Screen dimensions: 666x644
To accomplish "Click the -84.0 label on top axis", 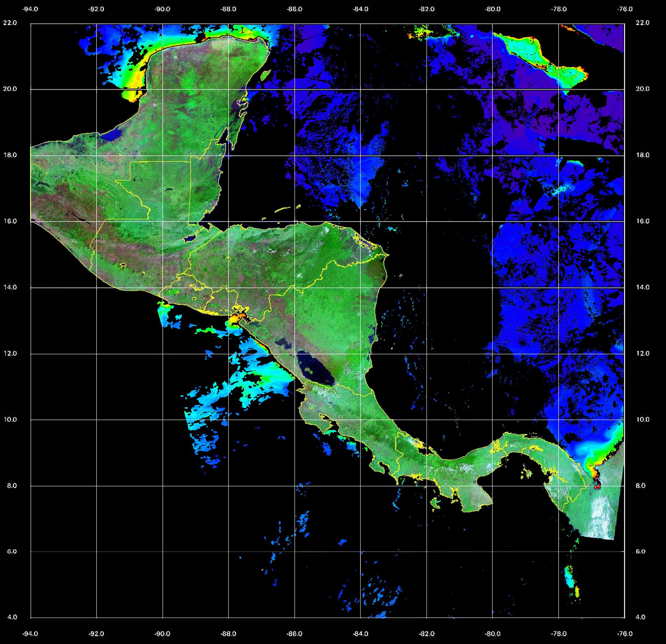I will pyautogui.click(x=360, y=9).
